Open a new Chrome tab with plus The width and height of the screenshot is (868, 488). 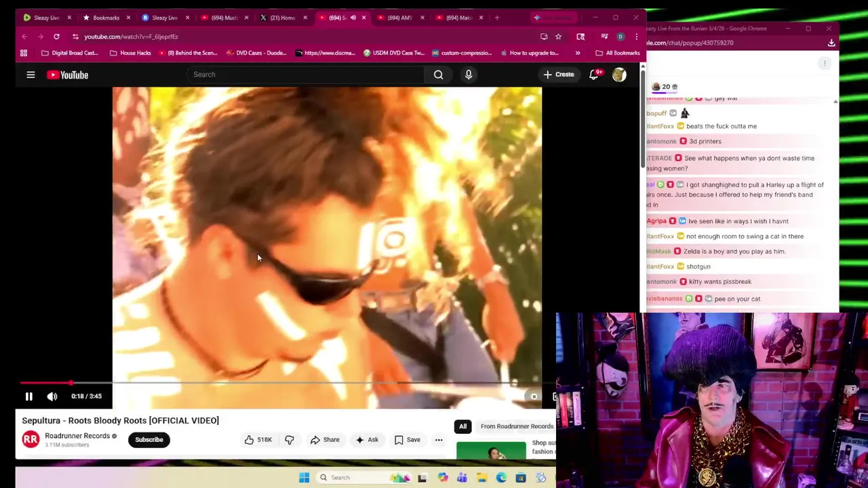click(497, 18)
